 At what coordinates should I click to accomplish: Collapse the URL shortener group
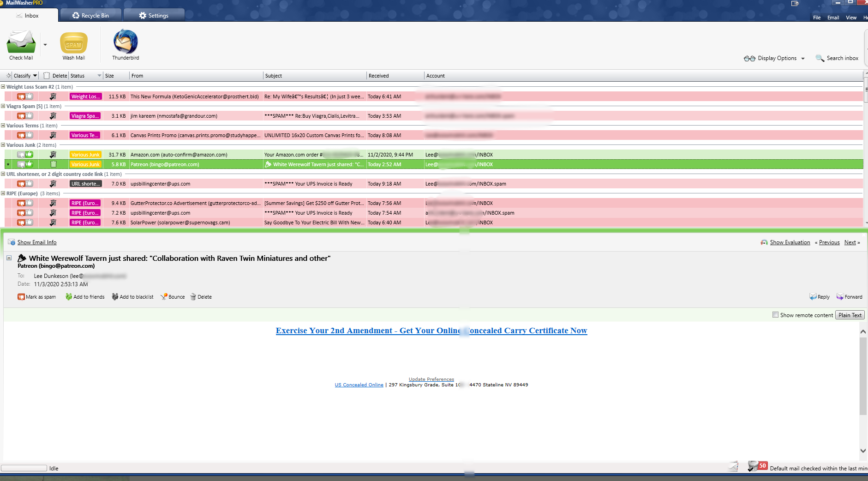point(3,174)
